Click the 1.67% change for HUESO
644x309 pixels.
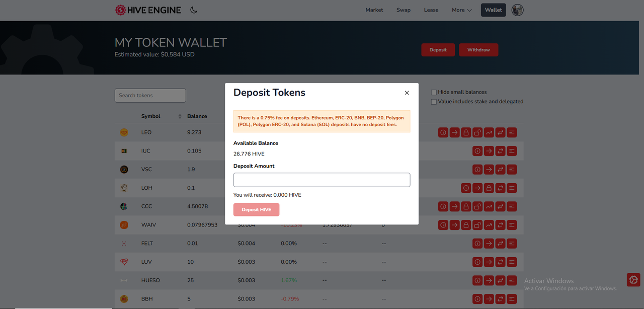289,280
